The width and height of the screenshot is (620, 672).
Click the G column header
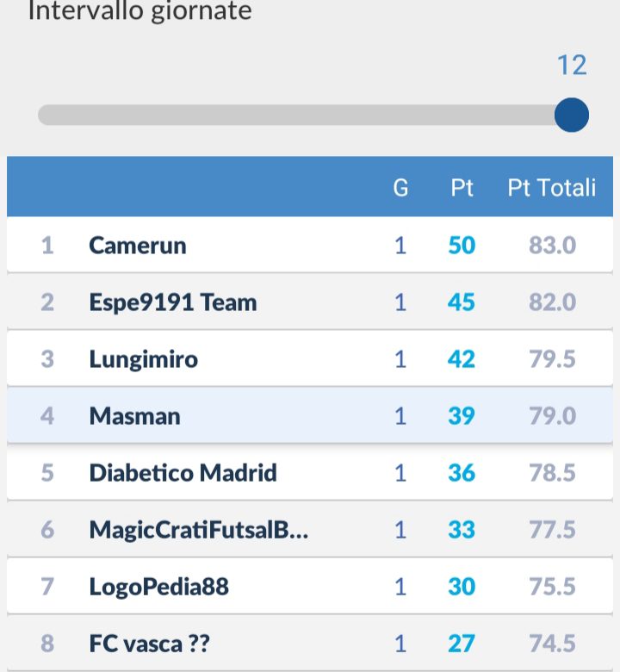400,188
